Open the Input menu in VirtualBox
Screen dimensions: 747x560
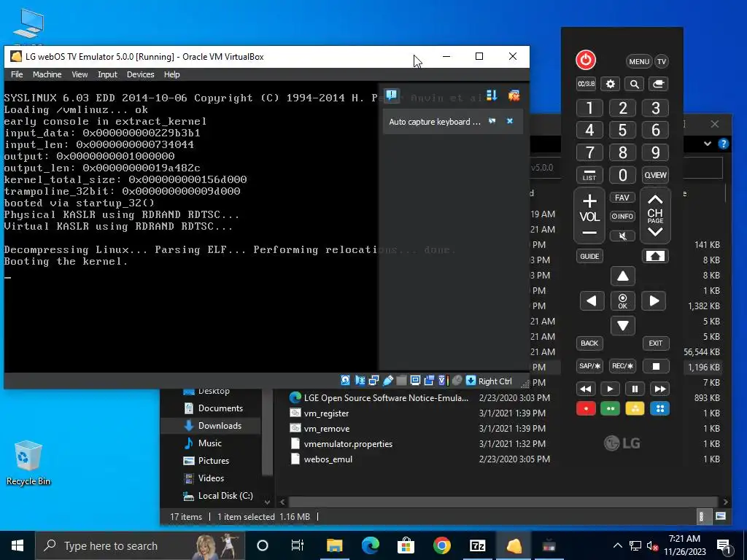[x=107, y=74]
